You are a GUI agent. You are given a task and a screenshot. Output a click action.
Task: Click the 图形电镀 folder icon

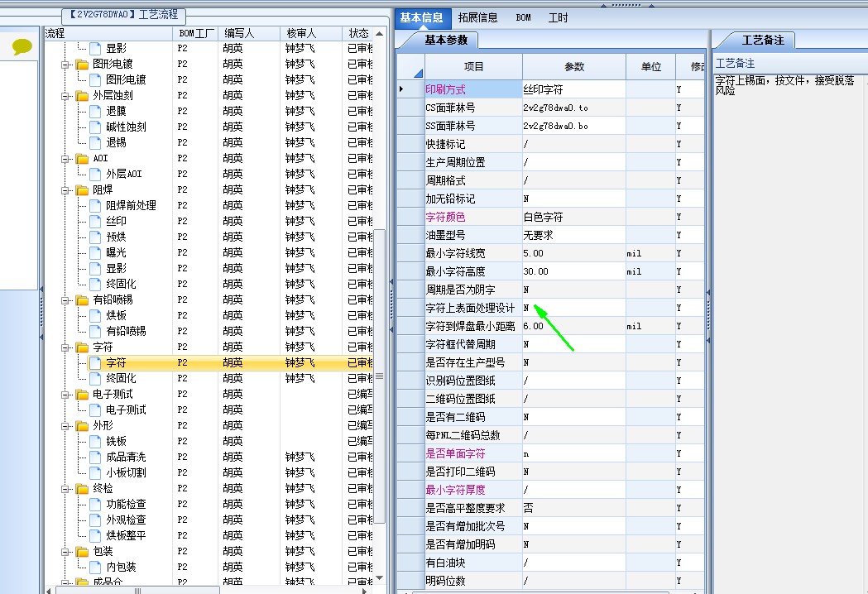[82, 65]
